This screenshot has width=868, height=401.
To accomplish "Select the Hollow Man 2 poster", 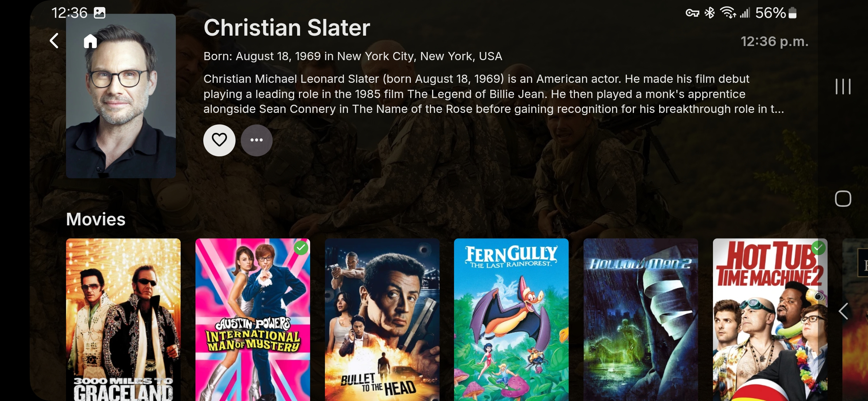I will click(x=641, y=320).
